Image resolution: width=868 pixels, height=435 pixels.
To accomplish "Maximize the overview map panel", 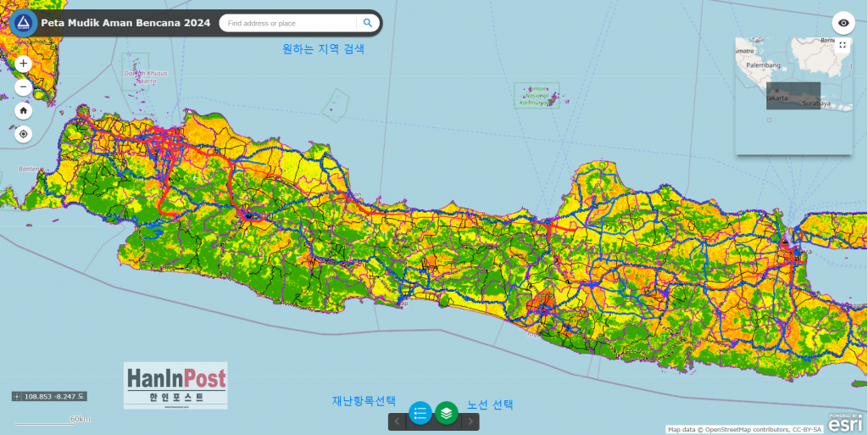I will point(843,46).
